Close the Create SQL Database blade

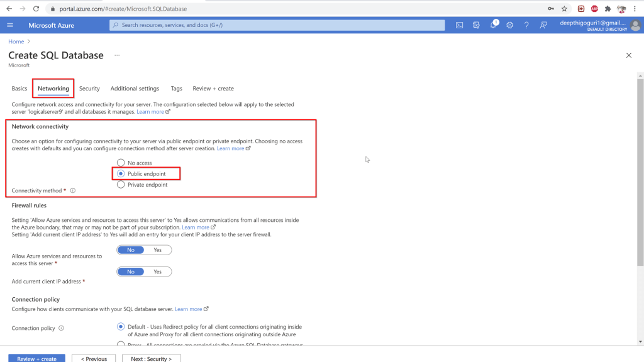628,55
